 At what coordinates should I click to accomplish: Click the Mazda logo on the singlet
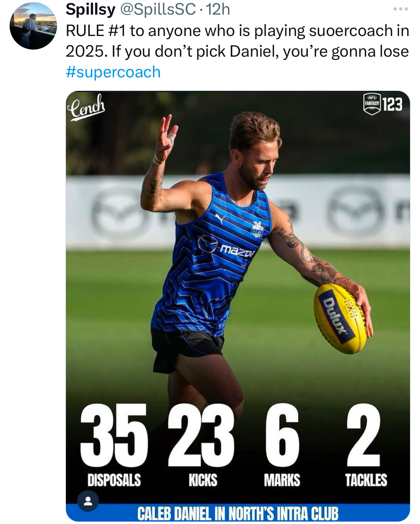coord(208,244)
